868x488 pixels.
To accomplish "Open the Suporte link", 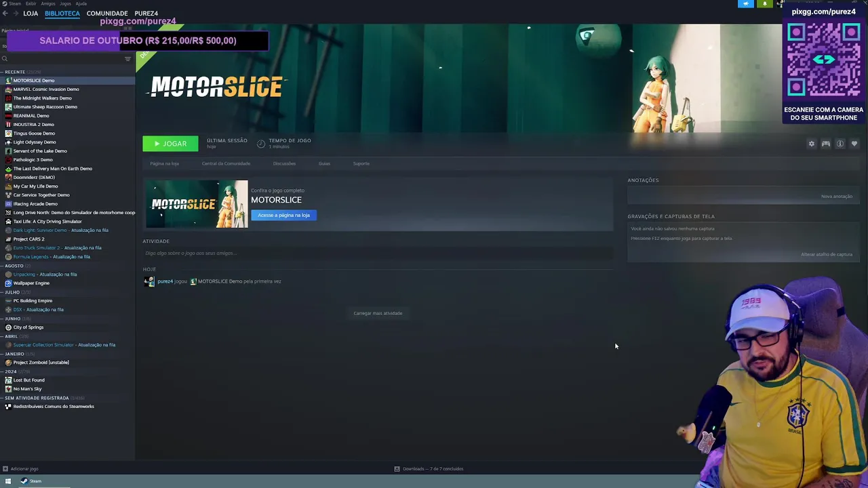I will tap(361, 163).
